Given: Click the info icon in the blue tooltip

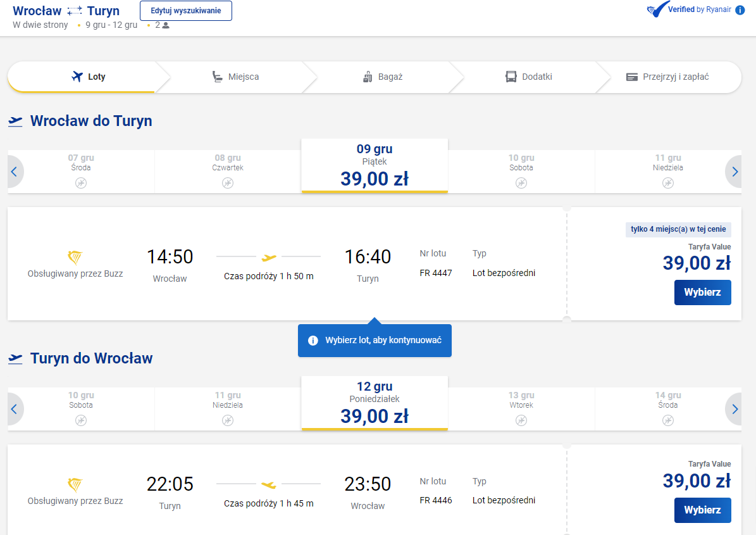Looking at the screenshot, I should 313,341.
